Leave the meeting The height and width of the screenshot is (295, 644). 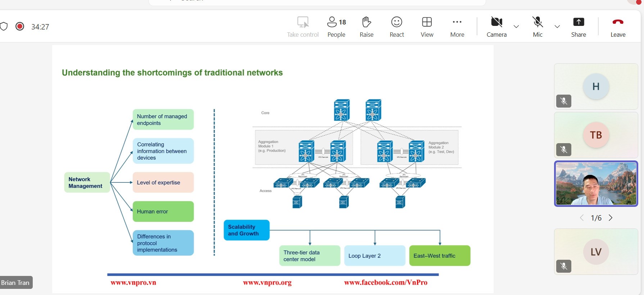[618, 27]
